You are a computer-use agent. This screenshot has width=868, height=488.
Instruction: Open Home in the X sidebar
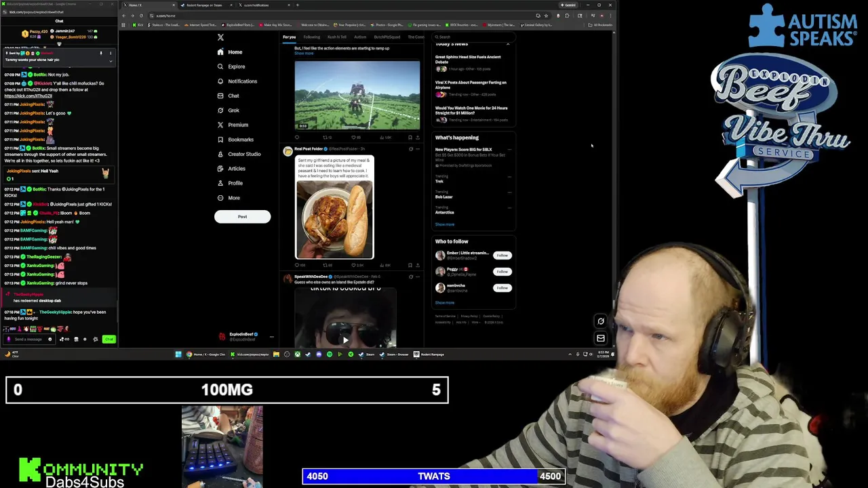point(229,52)
